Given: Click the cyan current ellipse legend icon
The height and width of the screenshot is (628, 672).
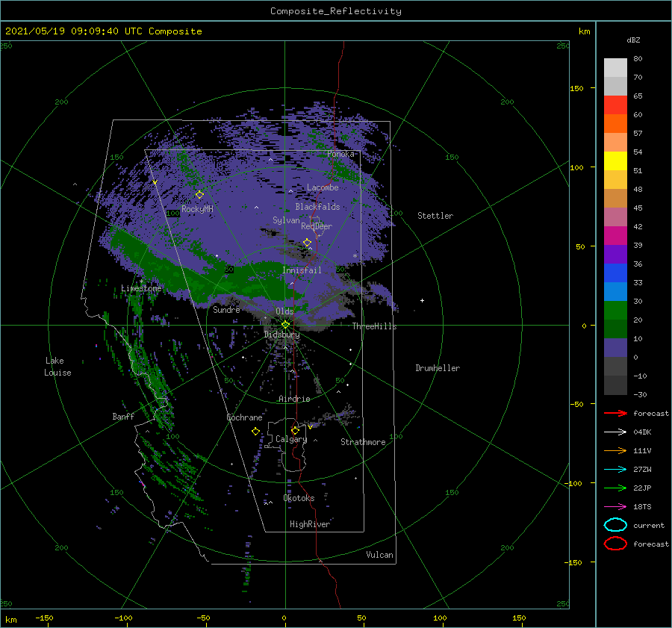Looking at the screenshot, I should (615, 525).
